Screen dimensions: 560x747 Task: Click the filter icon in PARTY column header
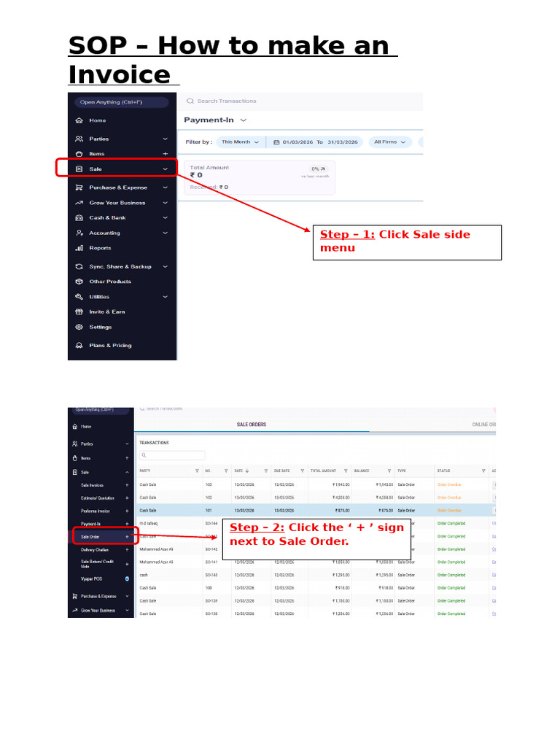(x=197, y=471)
